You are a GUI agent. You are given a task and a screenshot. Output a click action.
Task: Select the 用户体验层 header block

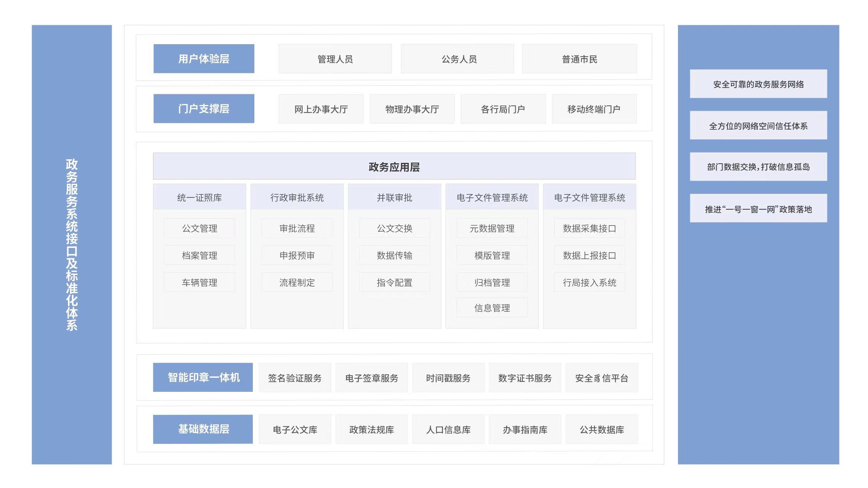point(203,58)
